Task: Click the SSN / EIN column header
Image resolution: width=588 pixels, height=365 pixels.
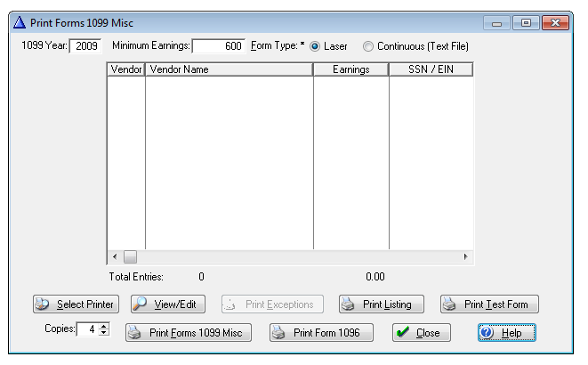Action: click(x=430, y=69)
